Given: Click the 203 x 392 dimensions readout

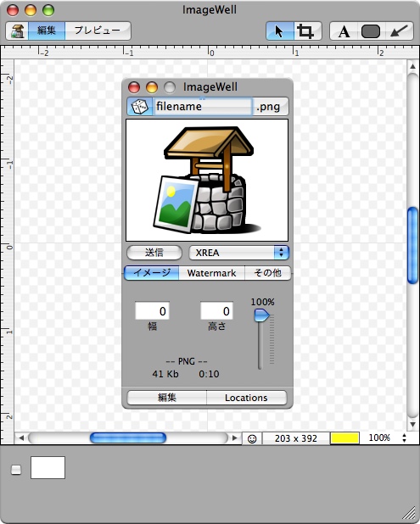Looking at the screenshot, I should [296, 438].
